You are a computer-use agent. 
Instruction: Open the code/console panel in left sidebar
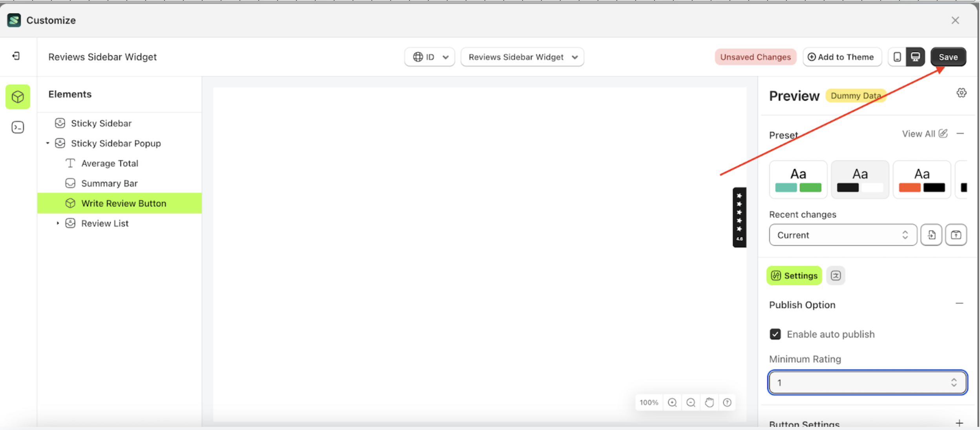[x=17, y=127]
